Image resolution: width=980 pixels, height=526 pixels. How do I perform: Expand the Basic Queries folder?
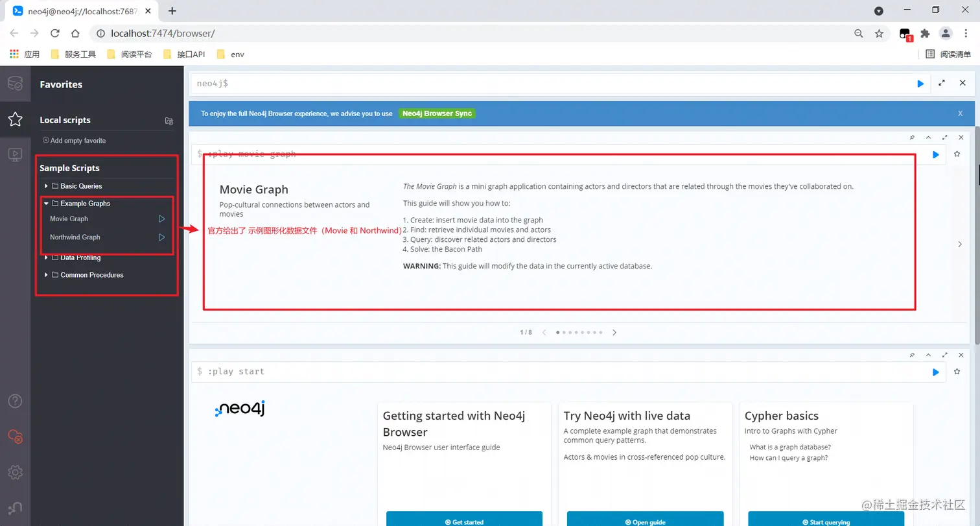pos(46,186)
